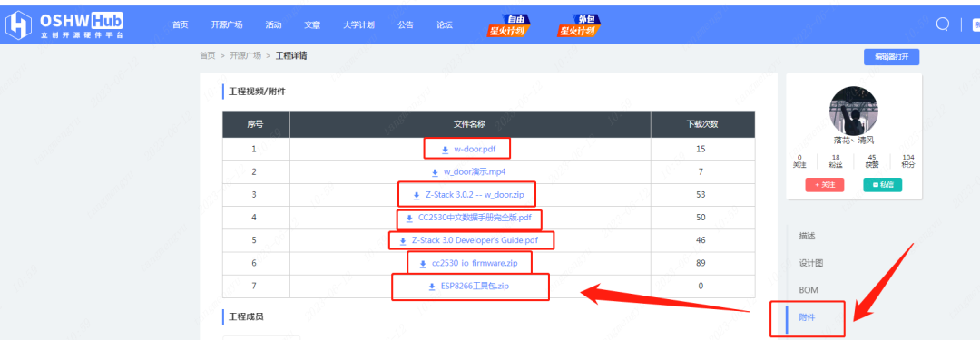
Task: Click download icon beside CC2530中文数据手册
Action: 409,219
